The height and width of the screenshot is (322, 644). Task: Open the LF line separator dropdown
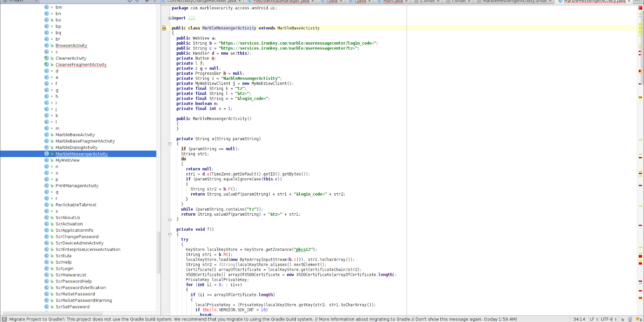tap(594, 319)
